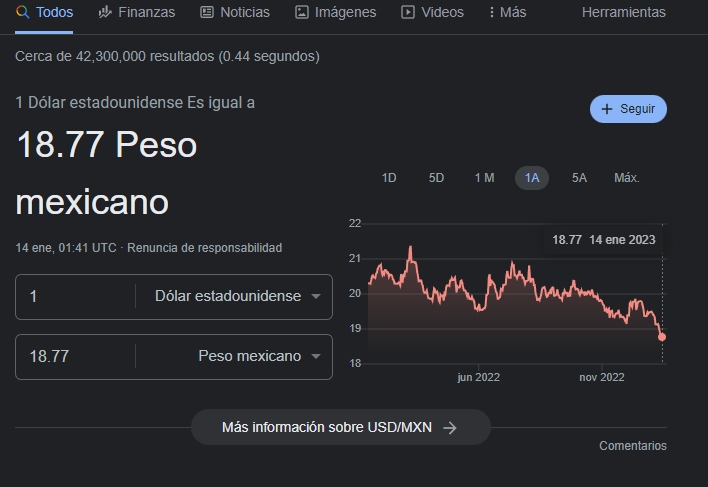Click the Comentarios feedback link
Screen dimensions: 708x487
[632, 446]
